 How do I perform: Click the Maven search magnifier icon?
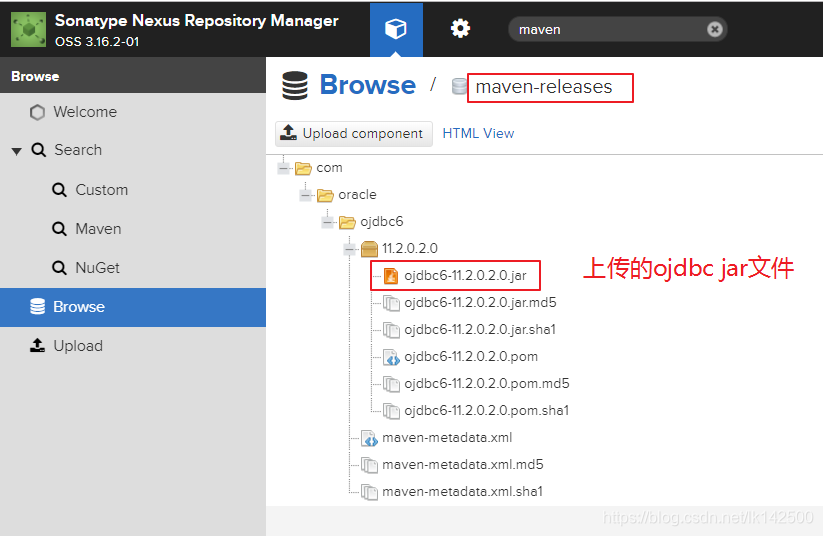(59, 229)
